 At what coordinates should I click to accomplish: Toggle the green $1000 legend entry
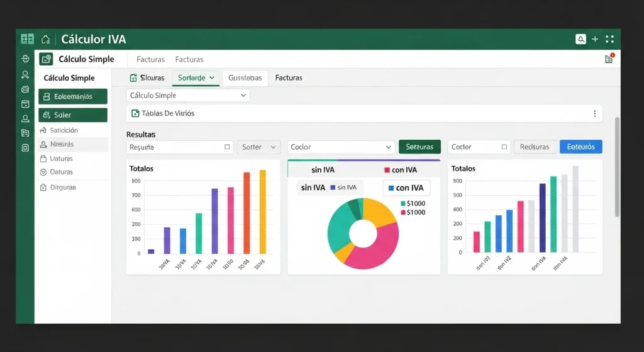coord(413,203)
